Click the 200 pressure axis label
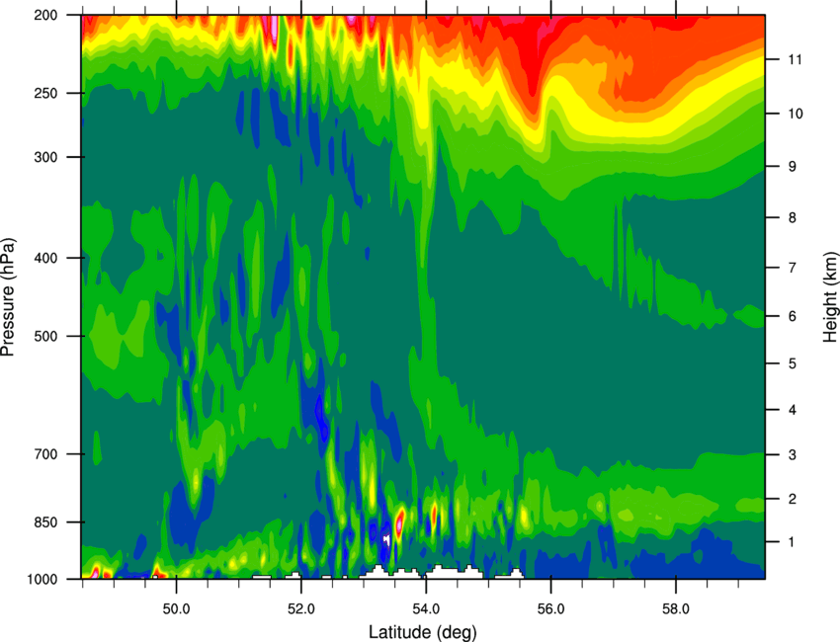840x642 pixels. tap(46, 15)
